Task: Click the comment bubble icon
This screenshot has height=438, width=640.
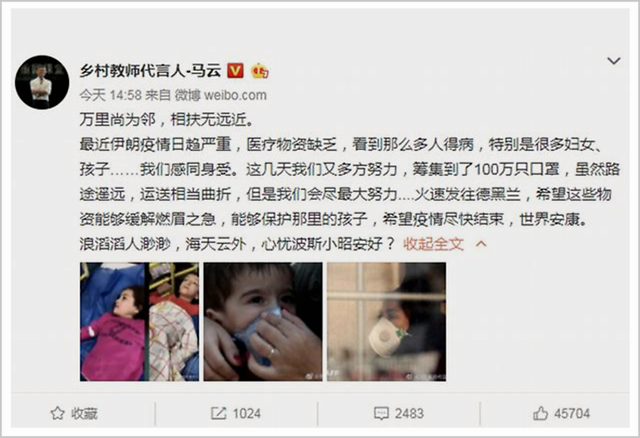Action: click(381, 414)
